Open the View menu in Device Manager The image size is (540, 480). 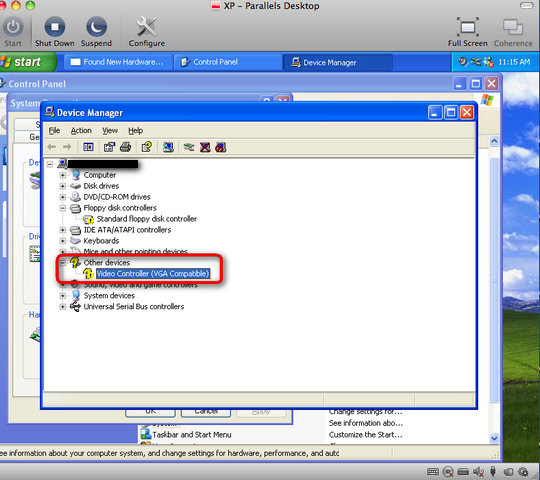point(110,131)
